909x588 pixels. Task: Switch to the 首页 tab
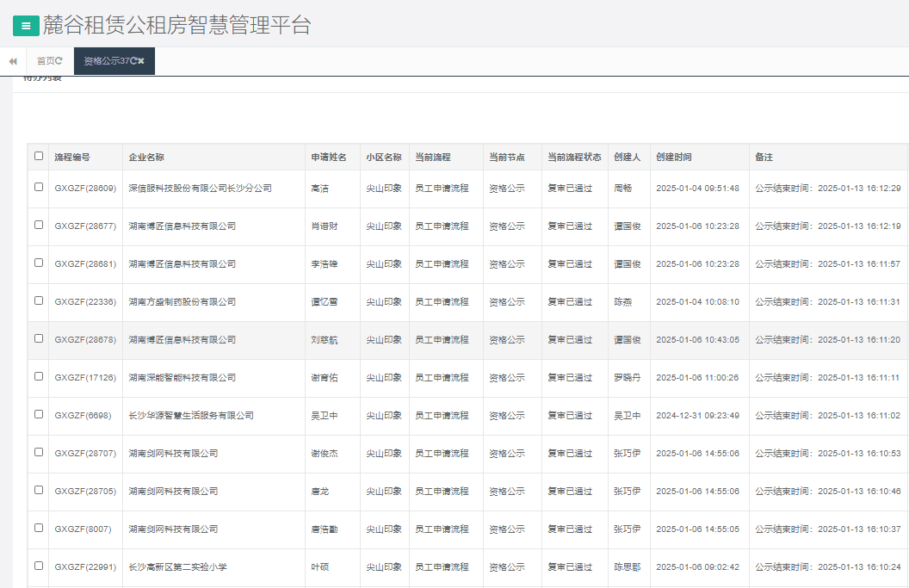click(46, 61)
